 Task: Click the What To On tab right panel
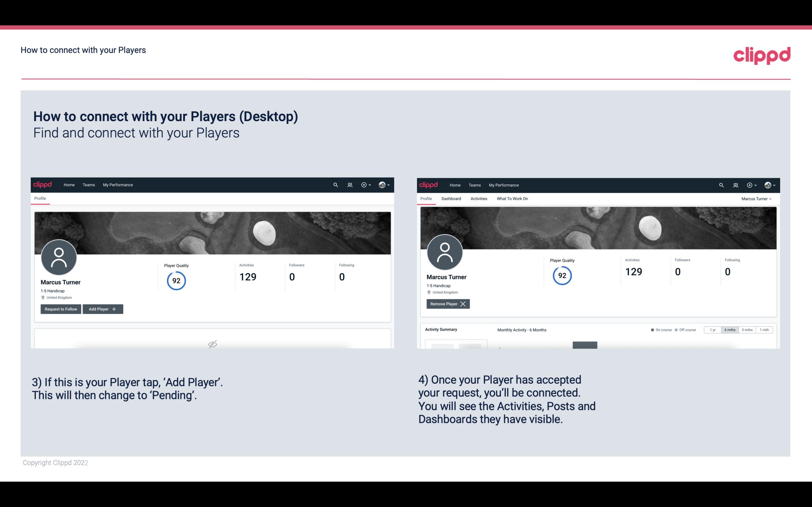(x=512, y=199)
